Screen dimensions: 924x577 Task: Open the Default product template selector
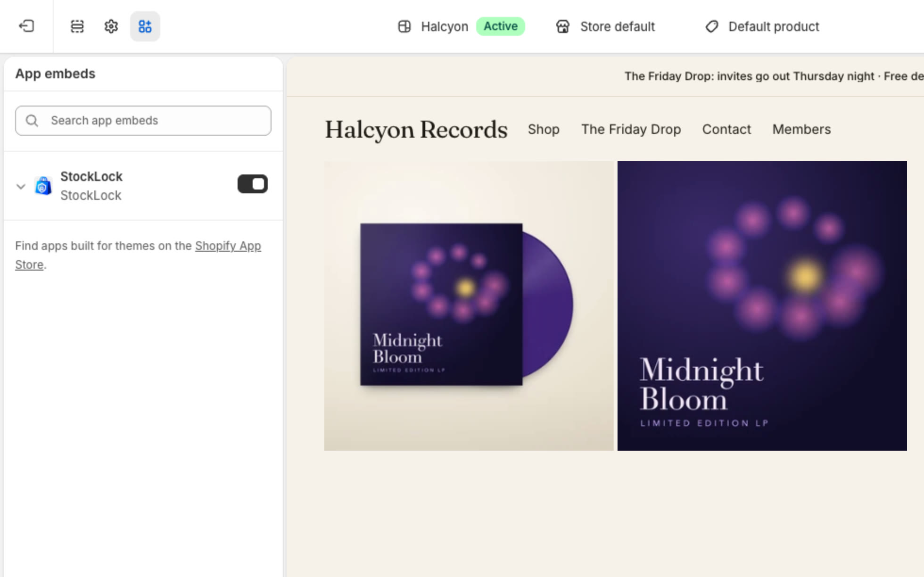point(762,26)
